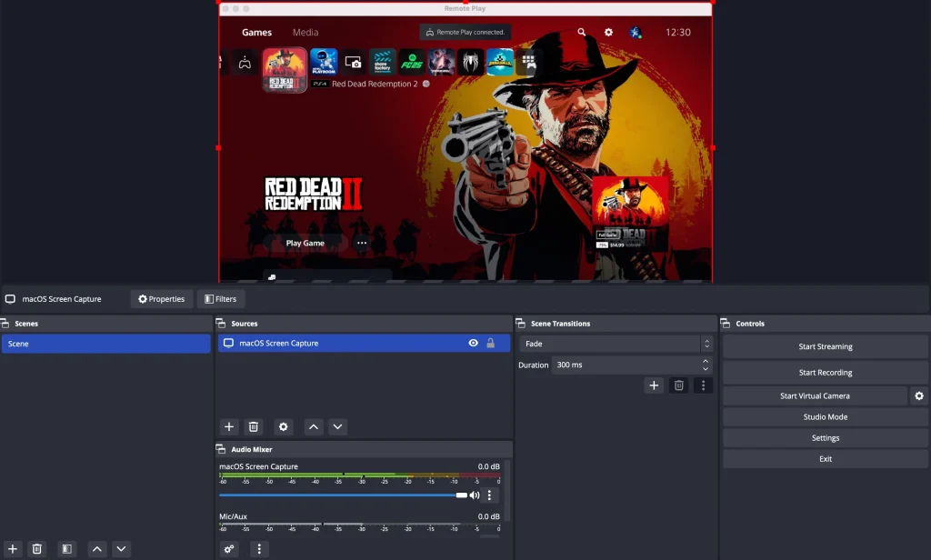This screenshot has height=560, width=931.
Task: Switch to Media tab in Remote Play
Action: [x=305, y=33]
